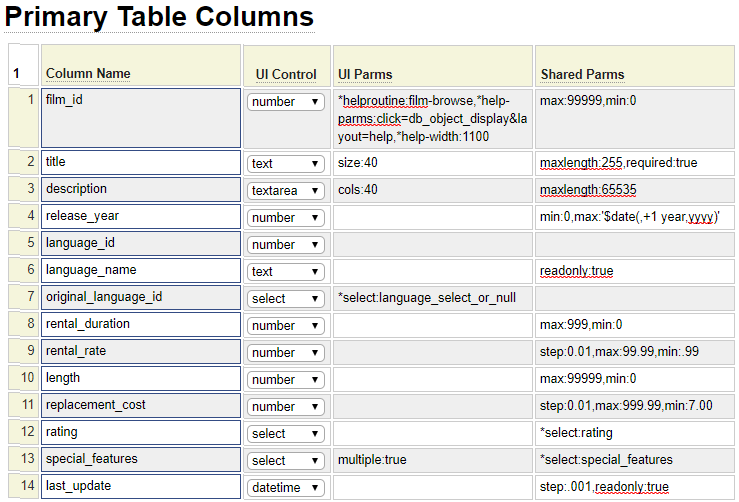The height and width of the screenshot is (502, 739).
Task: Click Shared Parms field for rental_rate
Action: pyautogui.click(x=634, y=352)
